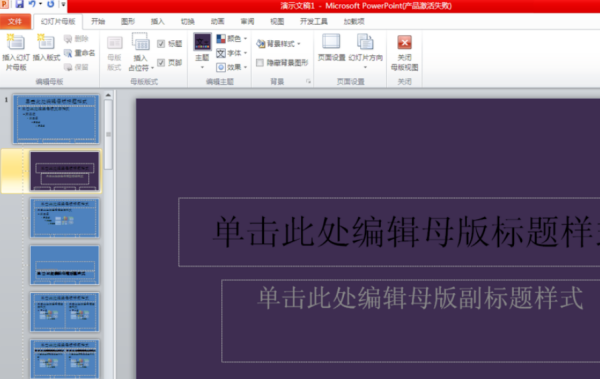600x379 pixels.
Task: Click the thumbnail pane scroll up arrow
Action: pos(108,95)
